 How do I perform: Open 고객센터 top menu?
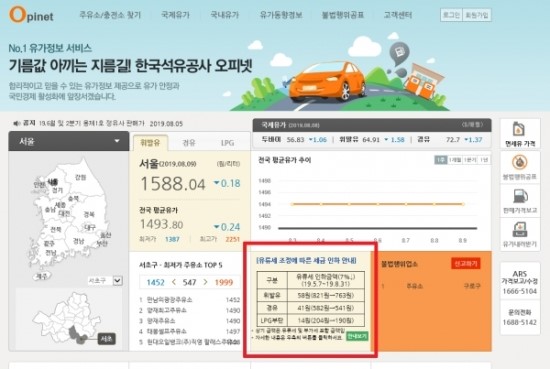click(397, 15)
